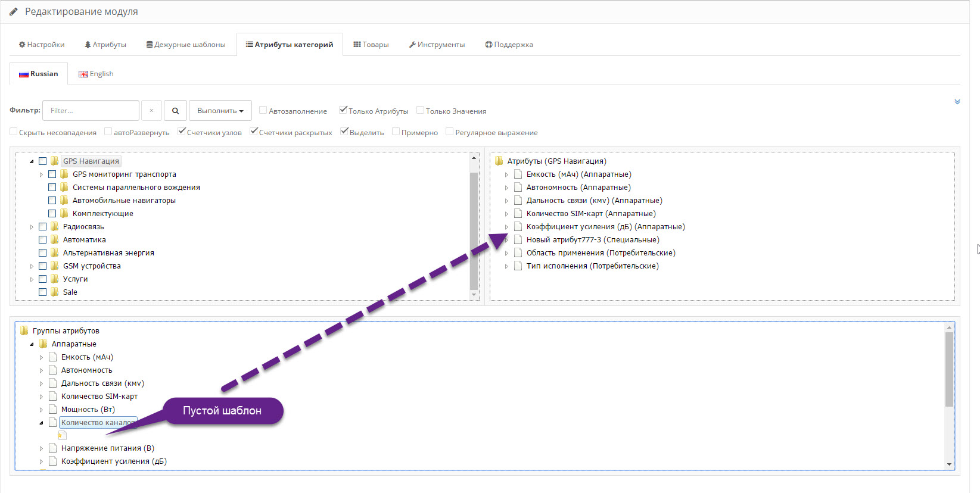Image resolution: width=980 pixels, height=493 pixels.
Task: Click the double-chevron collapse icon at right
Action: (957, 102)
